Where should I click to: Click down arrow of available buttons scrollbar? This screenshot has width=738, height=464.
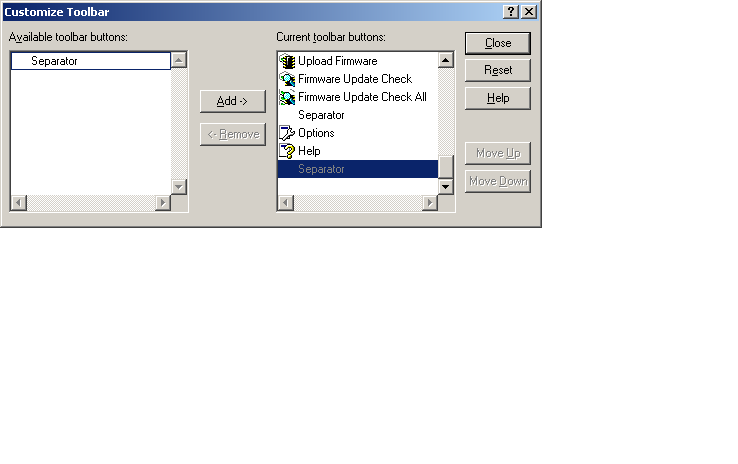click(179, 187)
